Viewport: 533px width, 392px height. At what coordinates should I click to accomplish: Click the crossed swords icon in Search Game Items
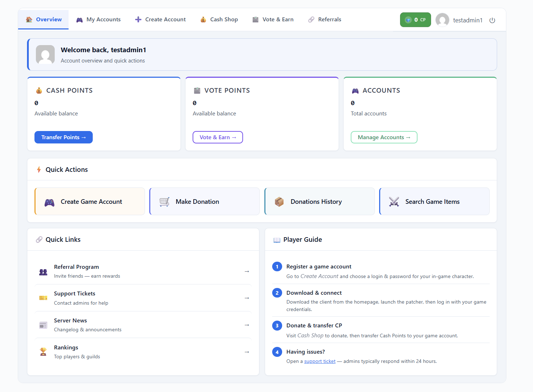tap(394, 202)
